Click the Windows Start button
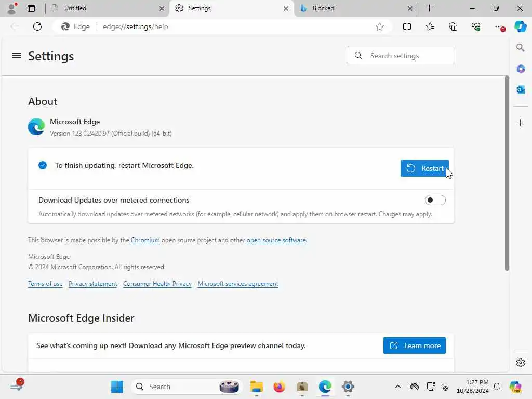This screenshot has width=532, height=399. point(117,387)
